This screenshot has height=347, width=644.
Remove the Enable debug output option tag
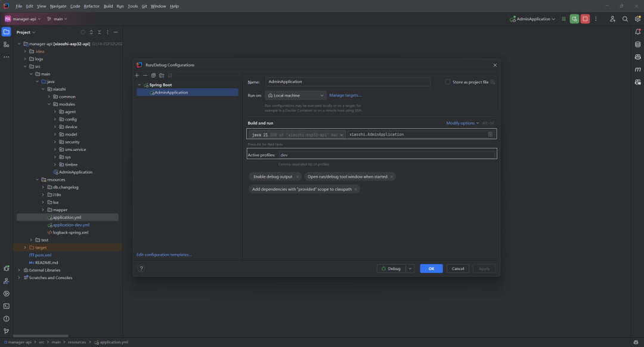pyautogui.click(x=298, y=177)
